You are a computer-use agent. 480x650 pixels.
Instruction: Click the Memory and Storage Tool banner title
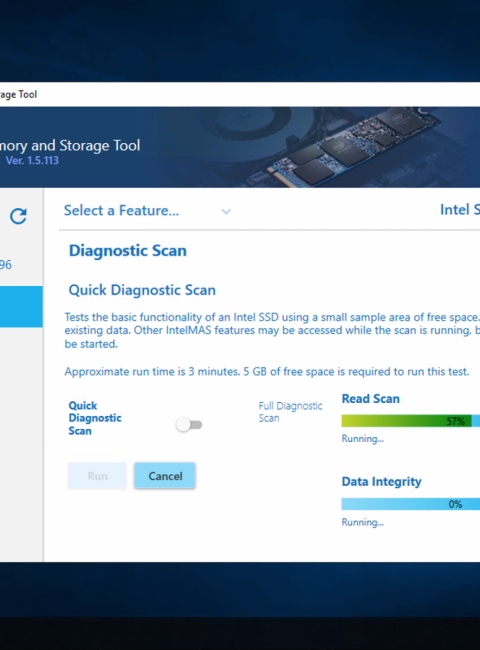[70, 146]
